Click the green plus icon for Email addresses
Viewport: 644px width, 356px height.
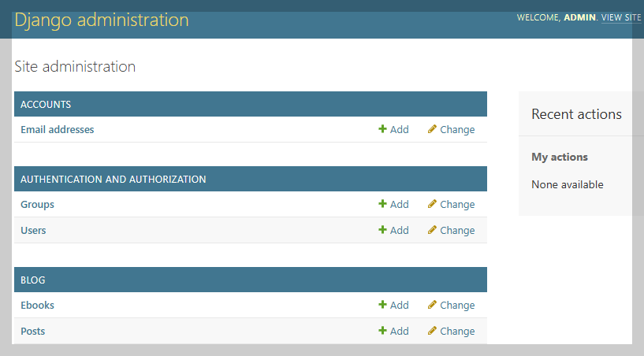(x=382, y=129)
